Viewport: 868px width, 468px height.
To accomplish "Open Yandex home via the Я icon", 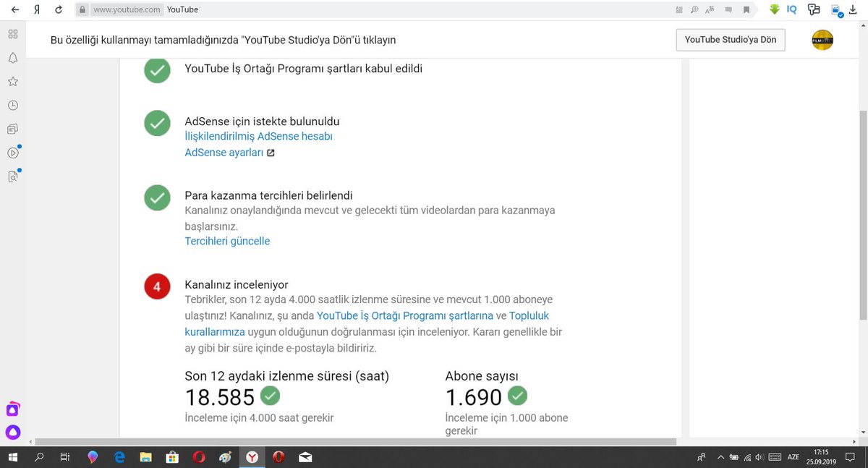I will tap(37, 10).
